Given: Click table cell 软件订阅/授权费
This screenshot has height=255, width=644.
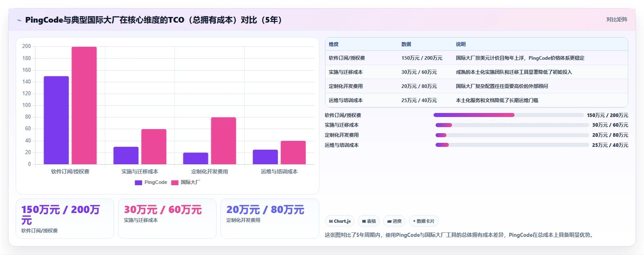Looking at the screenshot, I should [347, 58].
